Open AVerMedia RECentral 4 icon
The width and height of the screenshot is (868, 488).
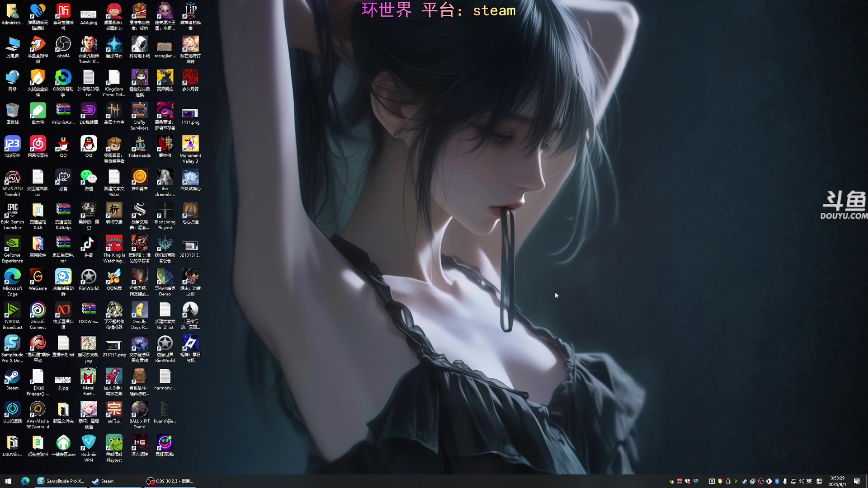38,415
